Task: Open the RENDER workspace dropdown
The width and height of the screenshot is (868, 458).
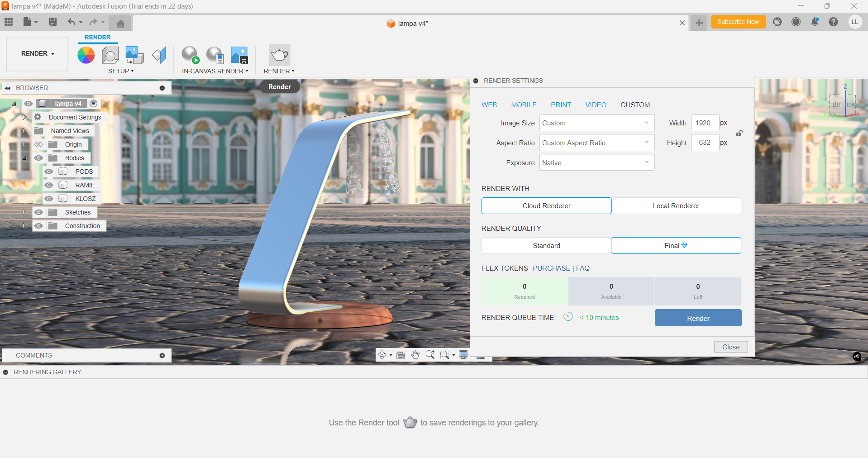Action: 37,54
